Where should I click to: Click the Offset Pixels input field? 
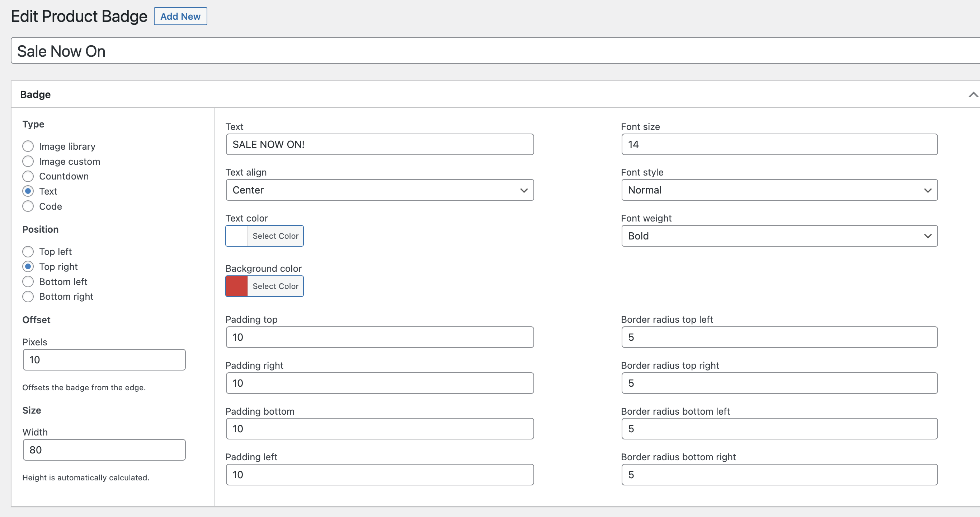(104, 360)
